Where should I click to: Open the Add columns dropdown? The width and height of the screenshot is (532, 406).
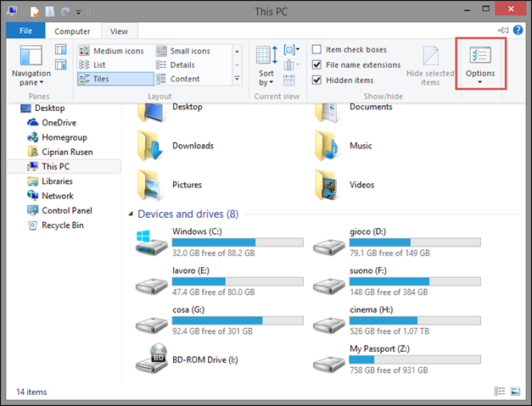pos(291,64)
